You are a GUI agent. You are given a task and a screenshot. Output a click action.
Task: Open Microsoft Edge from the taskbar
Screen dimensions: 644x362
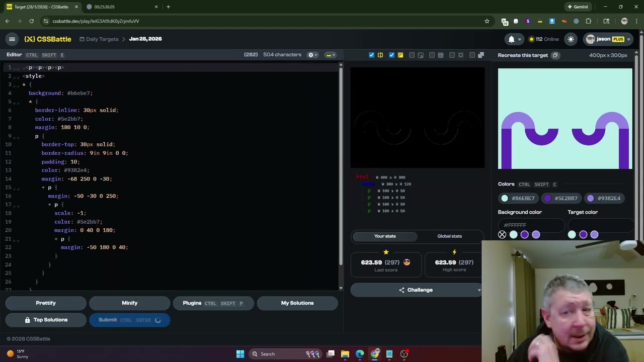coord(360,354)
